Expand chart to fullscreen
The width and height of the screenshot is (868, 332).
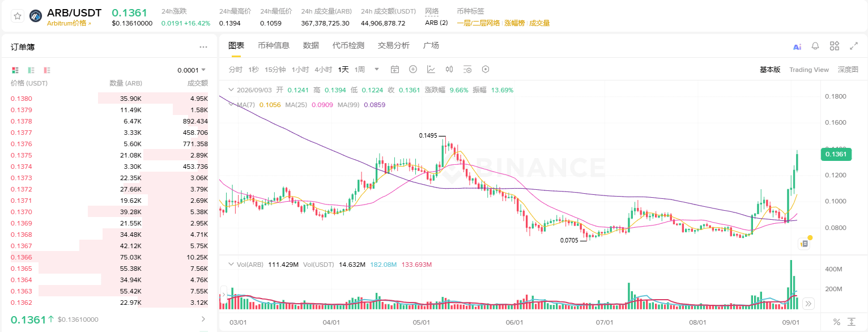click(853, 46)
